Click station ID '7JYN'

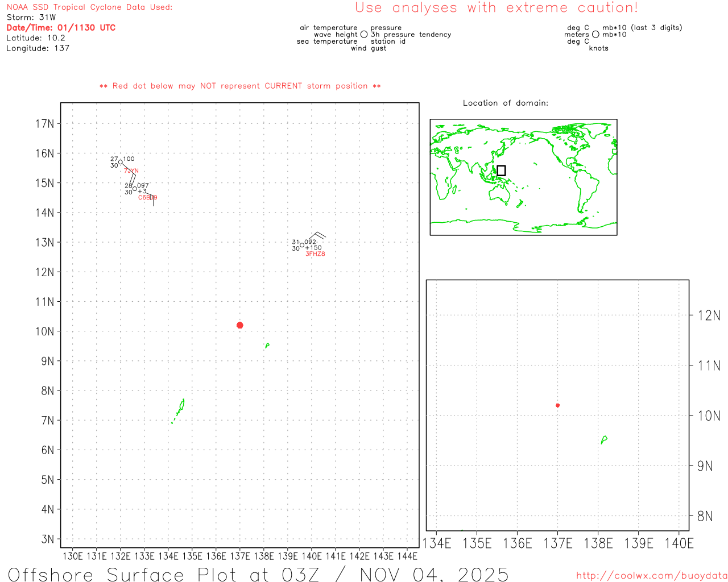point(131,171)
